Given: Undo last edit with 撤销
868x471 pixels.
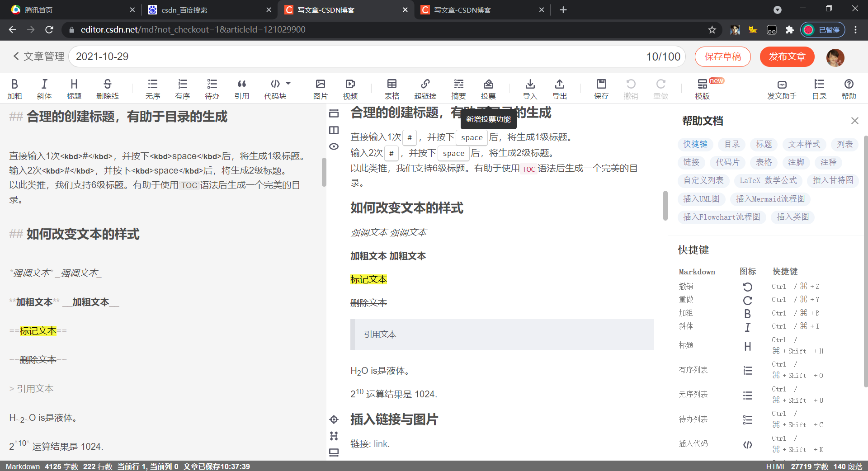Looking at the screenshot, I should pos(631,89).
